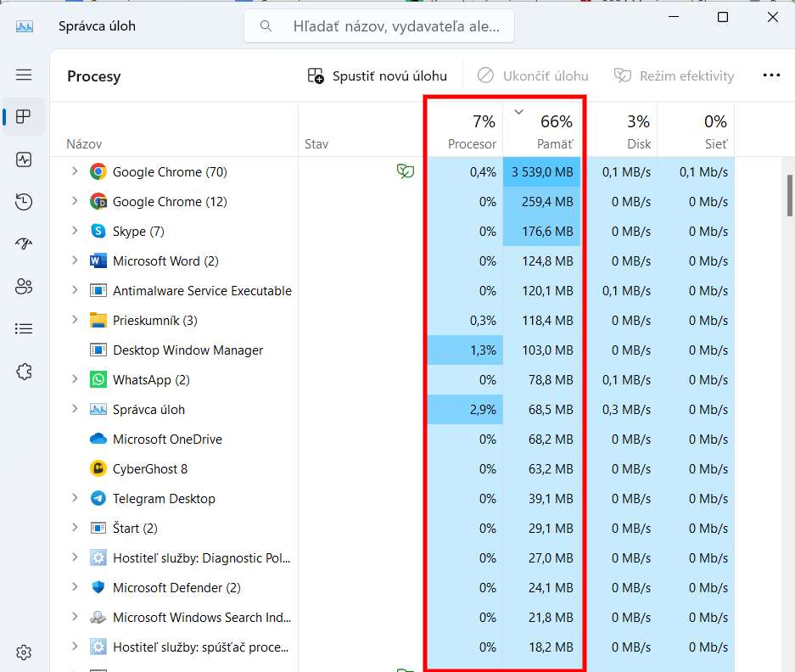Open the App history sidebar icon

[24, 202]
